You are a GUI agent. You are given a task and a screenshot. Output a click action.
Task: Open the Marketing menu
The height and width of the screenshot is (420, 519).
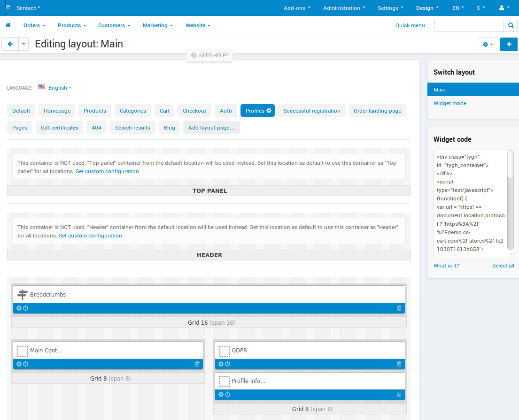pyautogui.click(x=157, y=25)
